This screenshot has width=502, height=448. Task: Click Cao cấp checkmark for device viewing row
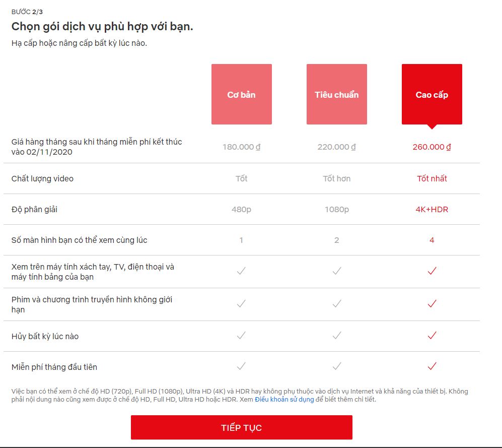pyautogui.click(x=432, y=271)
